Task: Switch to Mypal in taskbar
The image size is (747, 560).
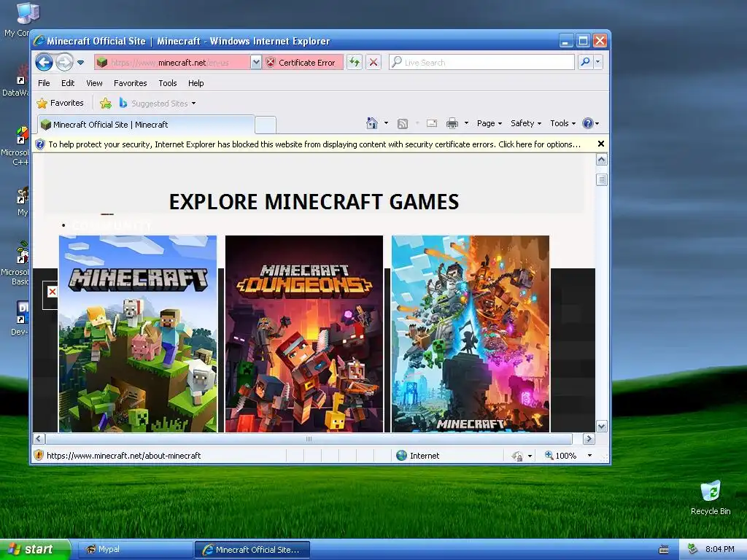Action: tap(134, 549)
